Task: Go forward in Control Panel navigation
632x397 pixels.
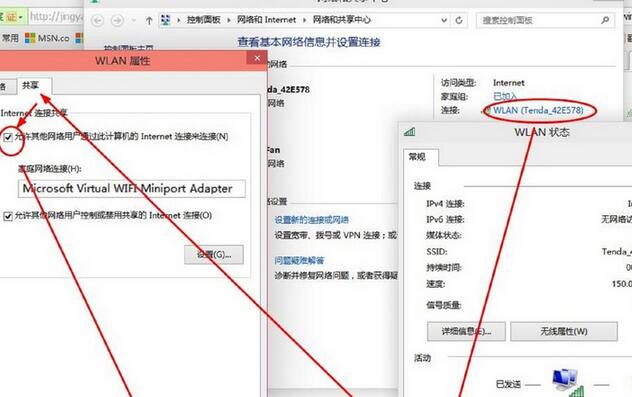Action: (117, 20)
